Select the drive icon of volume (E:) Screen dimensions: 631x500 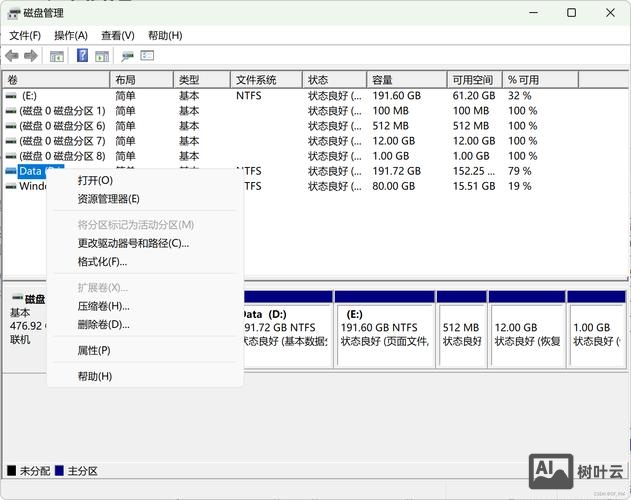[11, 96]
